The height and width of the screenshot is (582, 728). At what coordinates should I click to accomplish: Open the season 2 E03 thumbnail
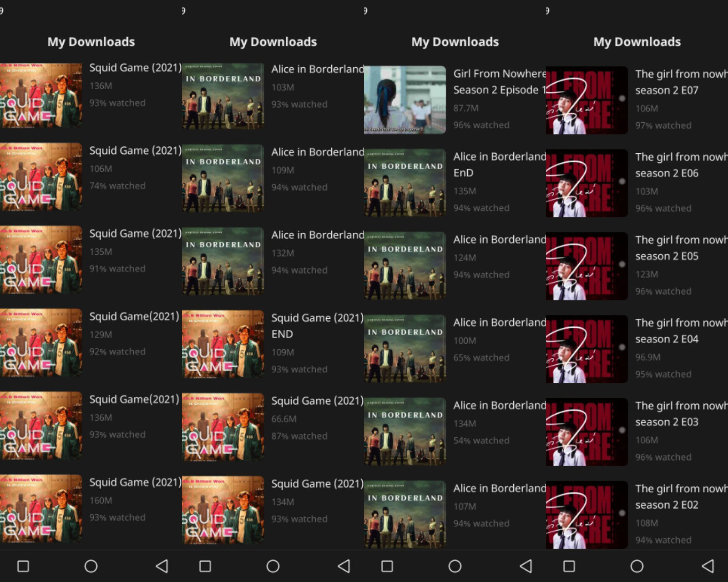pos(587,432)
